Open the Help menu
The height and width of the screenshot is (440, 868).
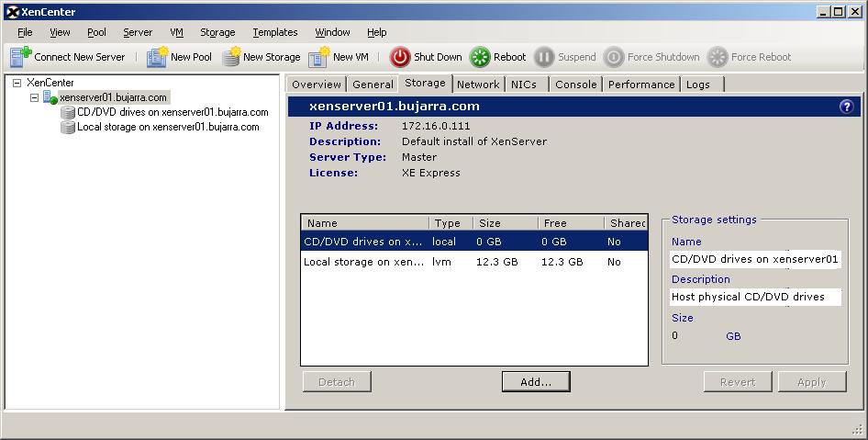376,32
